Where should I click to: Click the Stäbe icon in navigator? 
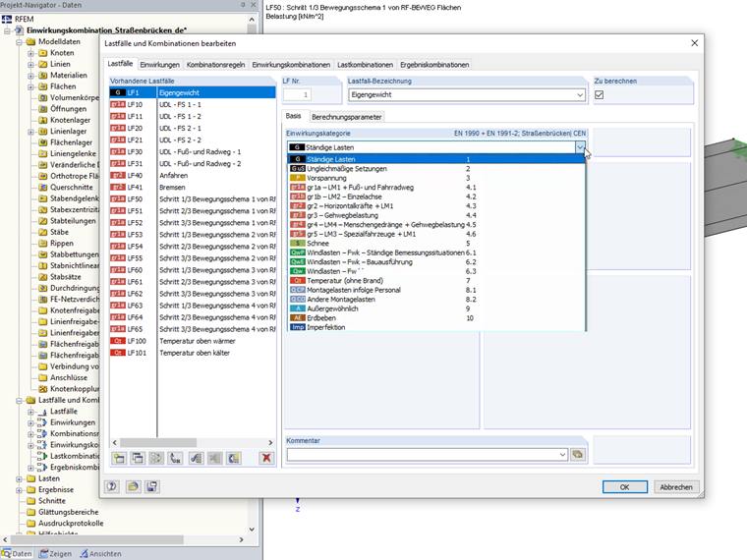click(43, 232)
